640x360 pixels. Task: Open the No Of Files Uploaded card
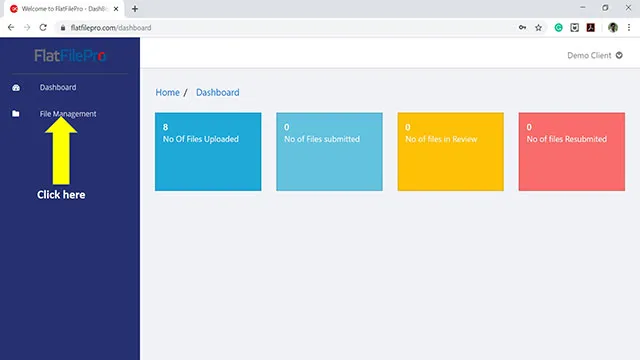tap(208, 151)
